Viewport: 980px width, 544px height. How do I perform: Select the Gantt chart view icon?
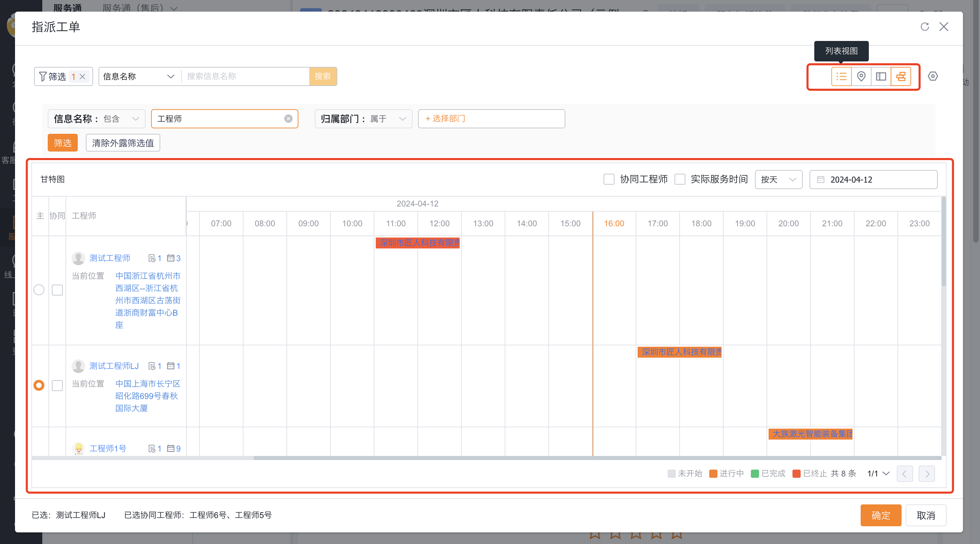point(901,76)
